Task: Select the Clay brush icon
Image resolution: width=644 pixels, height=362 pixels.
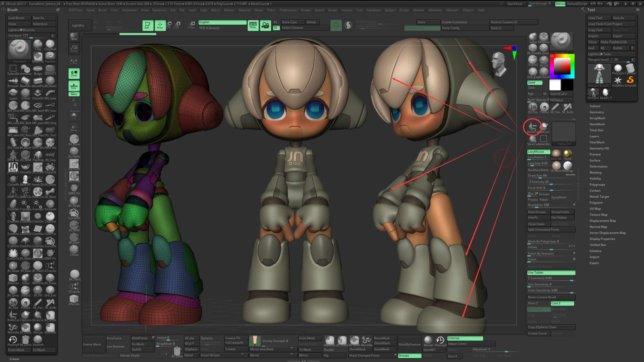Action: pyautogui.click(x=38, y=45)
